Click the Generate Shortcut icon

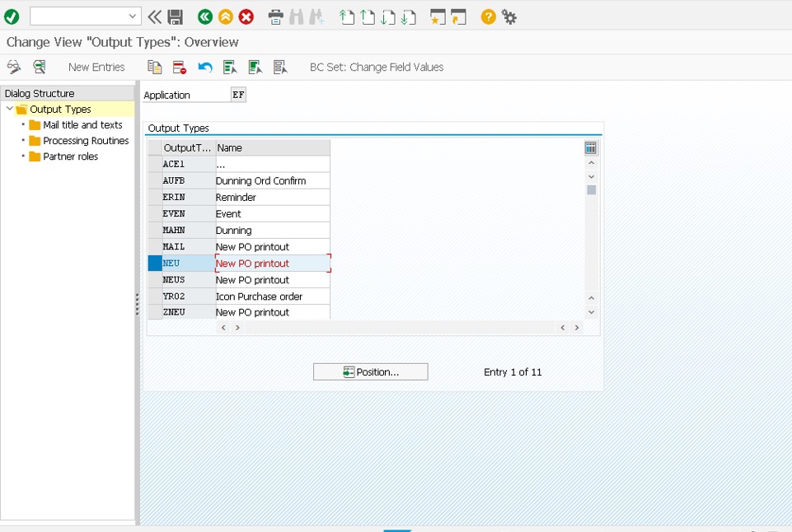click(x=458, y=17)
